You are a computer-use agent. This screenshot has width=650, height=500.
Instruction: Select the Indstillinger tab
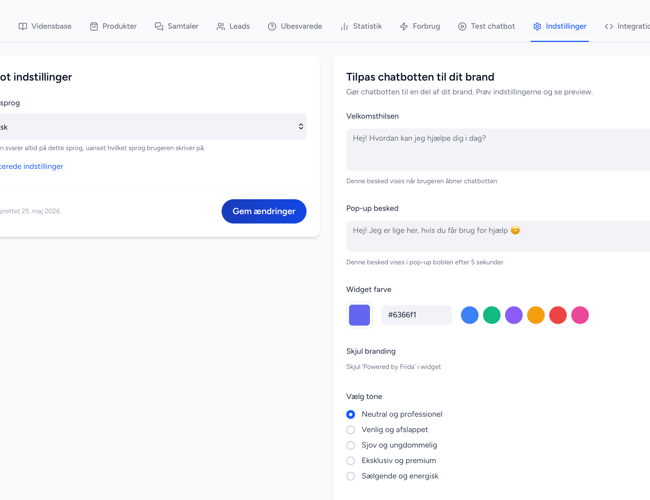pyautogui.click(x=560, y=26)
